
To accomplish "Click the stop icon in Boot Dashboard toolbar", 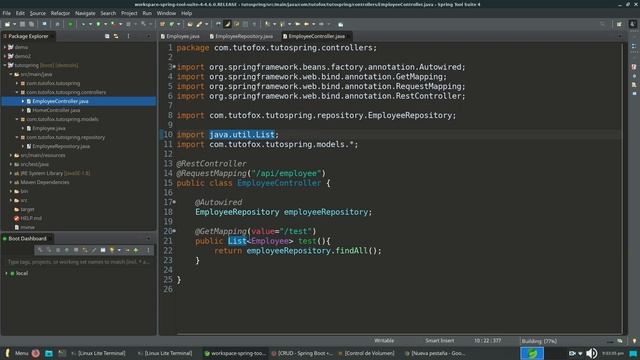I will pos(76,250).
